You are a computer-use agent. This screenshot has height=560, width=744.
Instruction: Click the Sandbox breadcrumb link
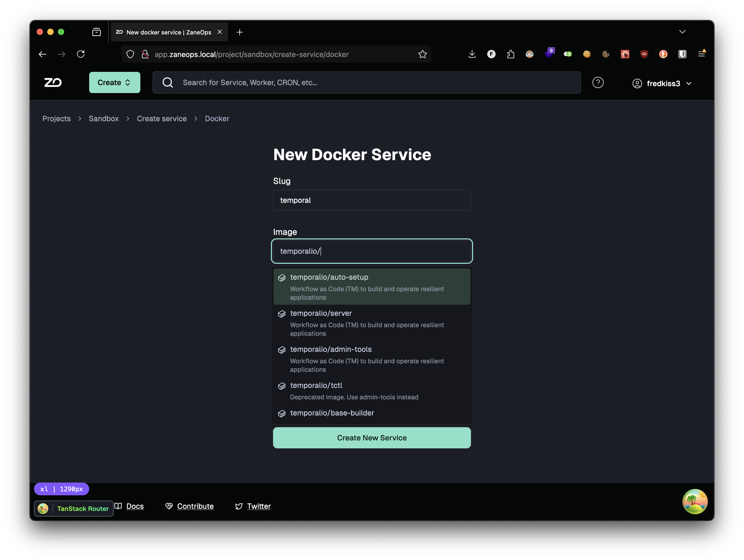tap(103, 118)
